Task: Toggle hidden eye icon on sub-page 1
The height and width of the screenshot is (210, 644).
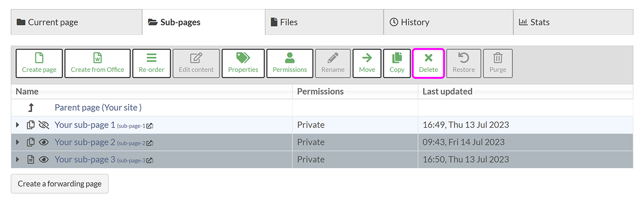Action: [x=44, y=125]
